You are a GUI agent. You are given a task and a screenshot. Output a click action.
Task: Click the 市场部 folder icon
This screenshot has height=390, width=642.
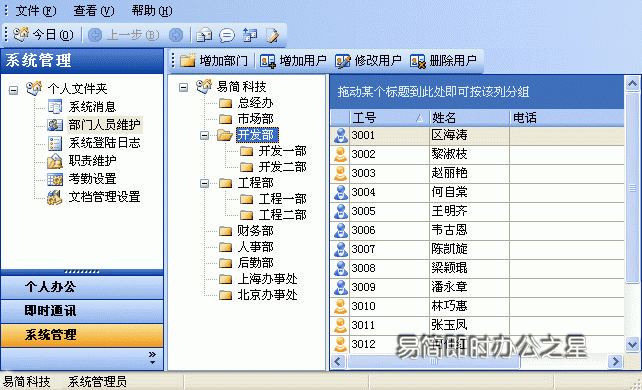[226, 119]
